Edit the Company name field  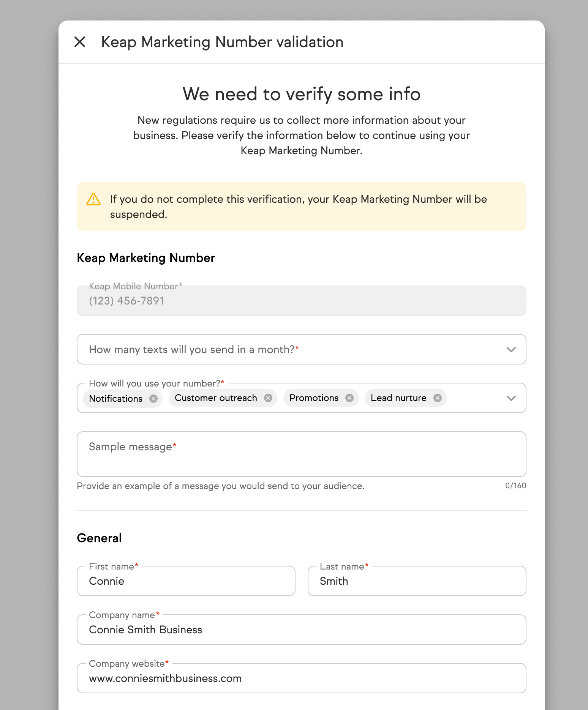tap(302, 630)
